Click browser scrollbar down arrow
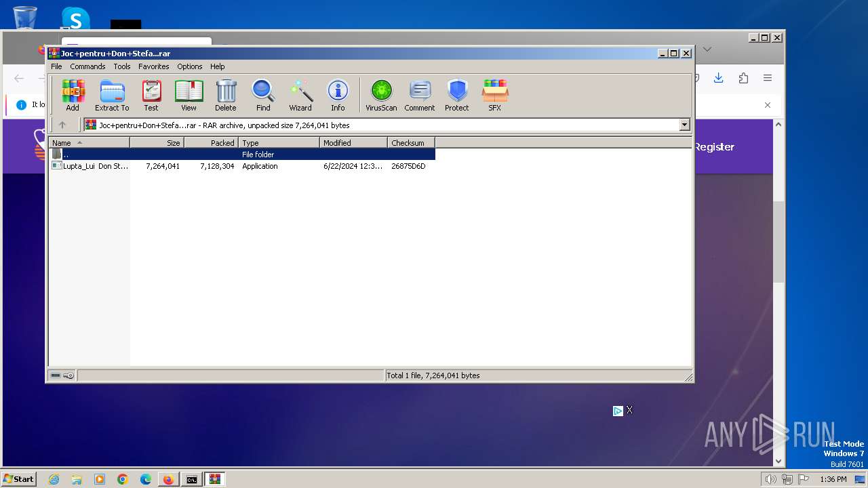The width and height of the screenshot is (868, 488). (x=778, y=461)
